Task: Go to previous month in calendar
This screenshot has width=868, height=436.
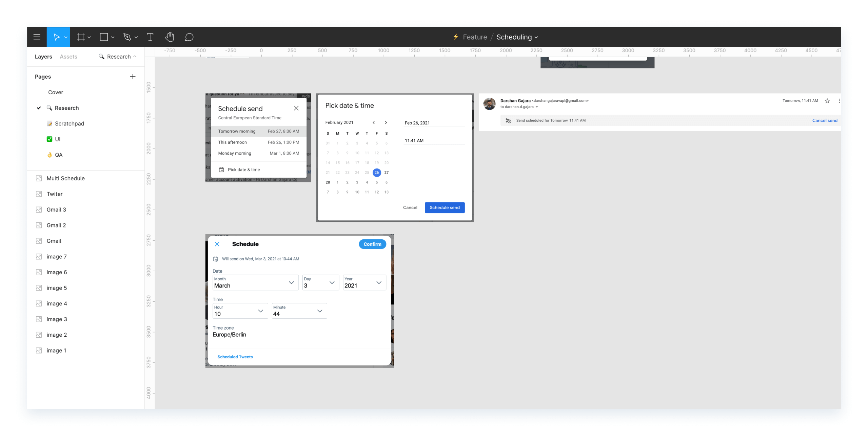Action: (374, 122)
